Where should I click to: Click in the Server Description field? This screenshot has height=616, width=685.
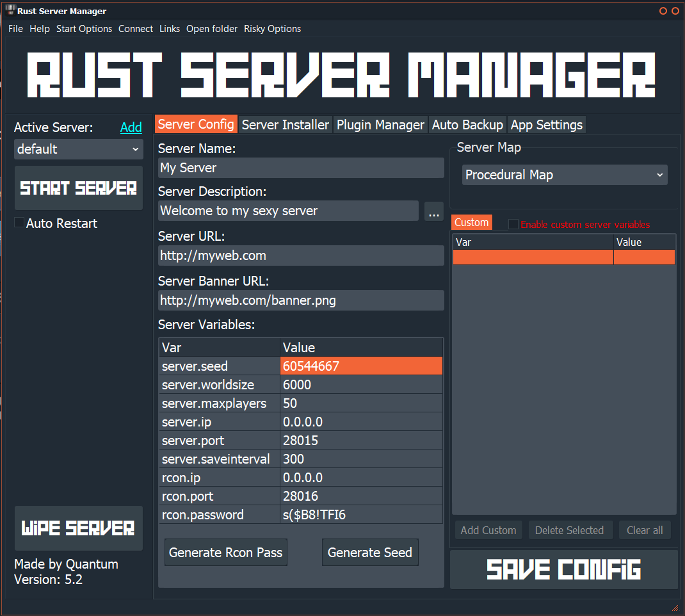288,211
